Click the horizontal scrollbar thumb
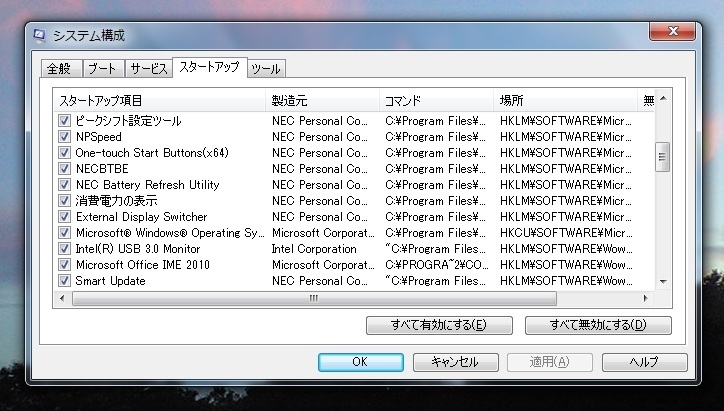Screen dimensions: 724x411 (314, 298)
